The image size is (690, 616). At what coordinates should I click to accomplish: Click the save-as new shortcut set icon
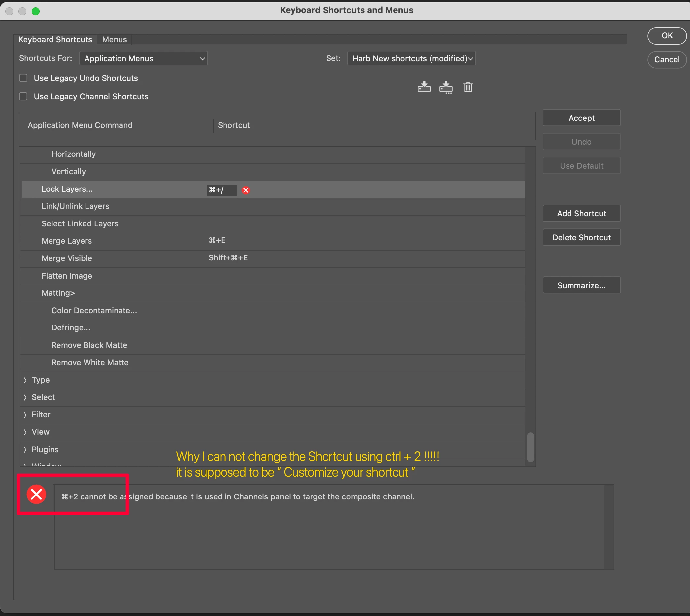point(446,87)
